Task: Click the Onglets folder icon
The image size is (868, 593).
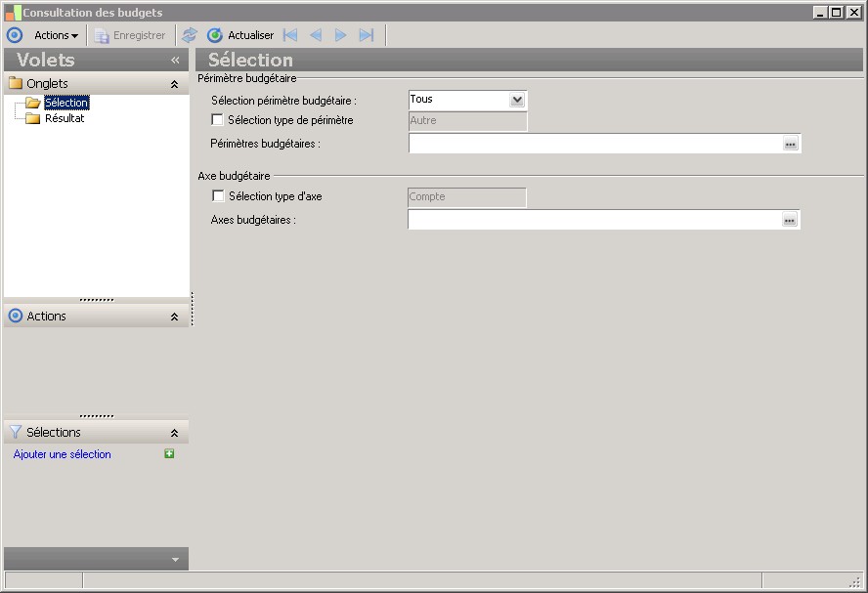Action: 16,84
